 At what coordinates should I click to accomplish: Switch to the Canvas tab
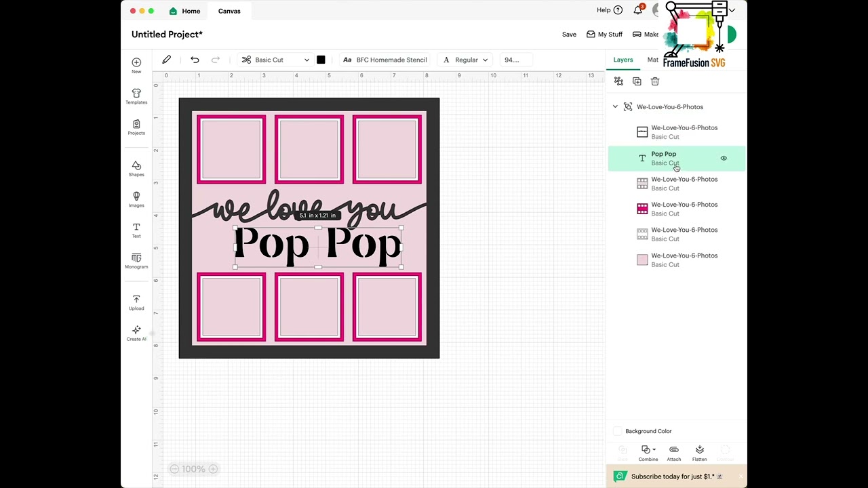pos(229,11)
